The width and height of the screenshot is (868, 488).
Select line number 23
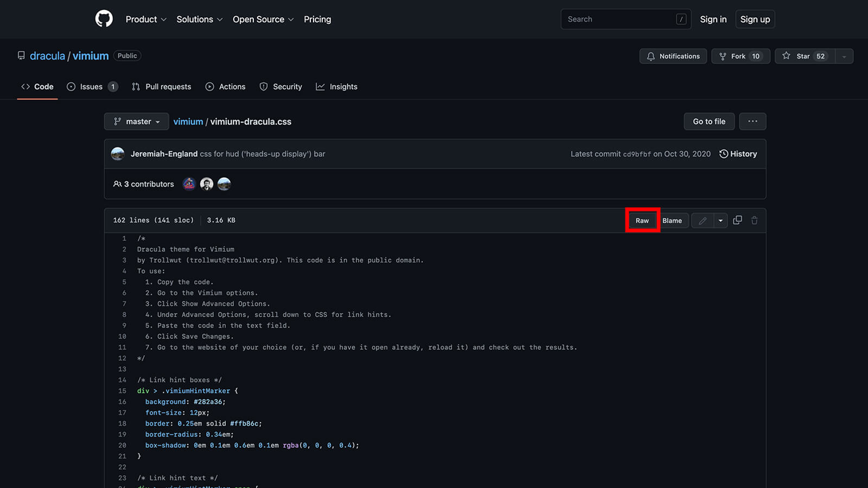[x=122, y=478]
